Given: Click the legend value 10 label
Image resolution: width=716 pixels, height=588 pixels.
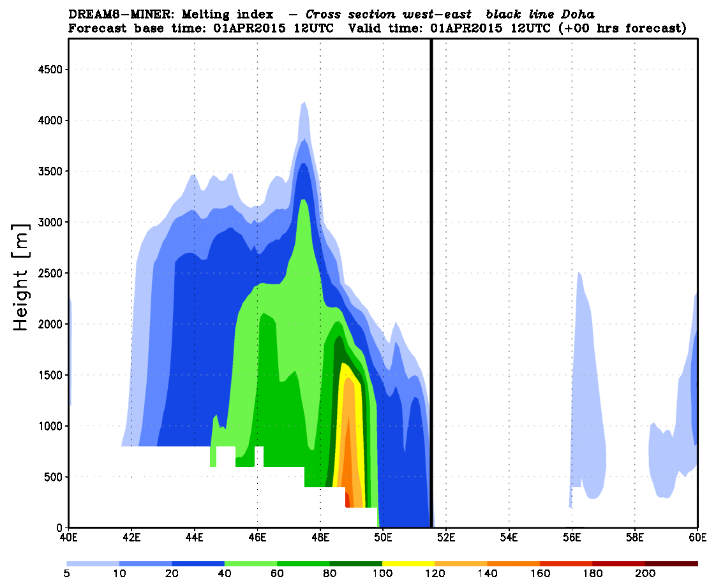Looking at the screenshot, I should pyautogui.click(x=119, y=573).
